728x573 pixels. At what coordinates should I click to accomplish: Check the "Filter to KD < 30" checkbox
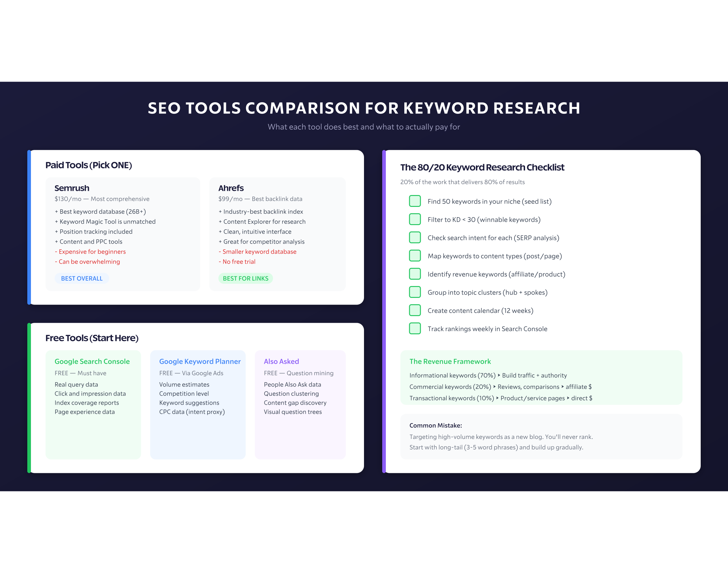[x=415, y=219]
